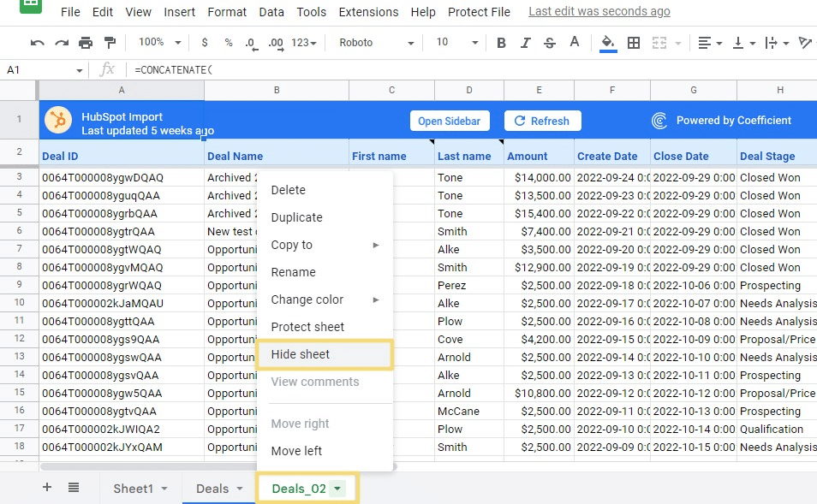Expand the zoom level 100% dropdown
The image size is (817, 504).
coord(160,43)
